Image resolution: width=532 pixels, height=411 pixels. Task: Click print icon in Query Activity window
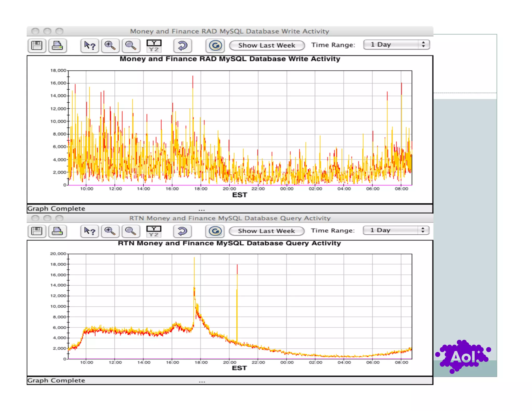(x=57, y=231)
